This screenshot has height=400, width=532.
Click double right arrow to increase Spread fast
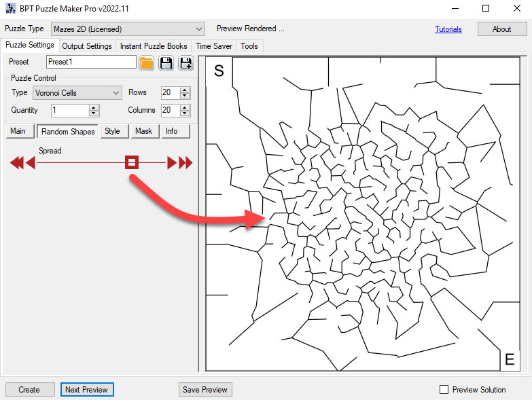185,163
